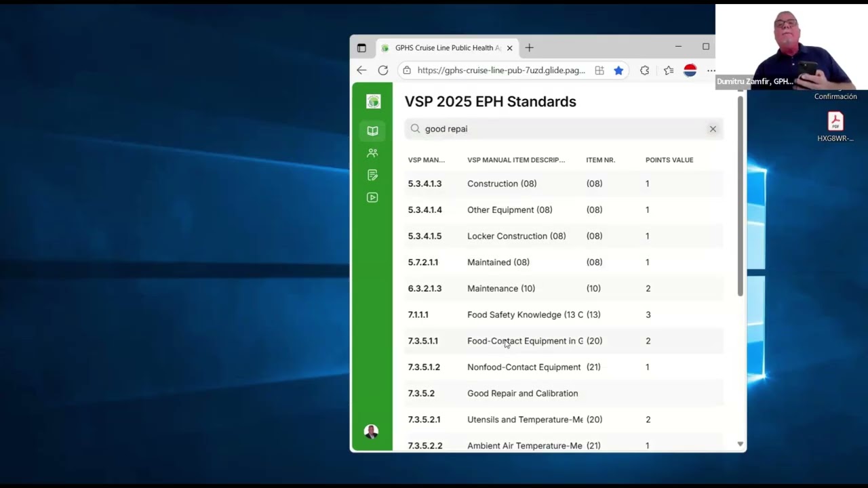868x488 pixels.
Task: Click item number (10) in Maintenance row
Action: pos(593,289)
